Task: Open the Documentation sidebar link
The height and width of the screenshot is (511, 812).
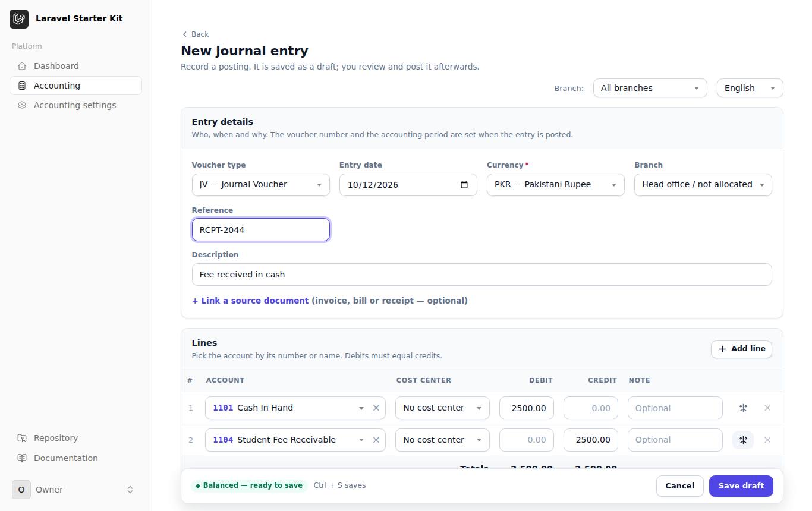Action: 75,458
